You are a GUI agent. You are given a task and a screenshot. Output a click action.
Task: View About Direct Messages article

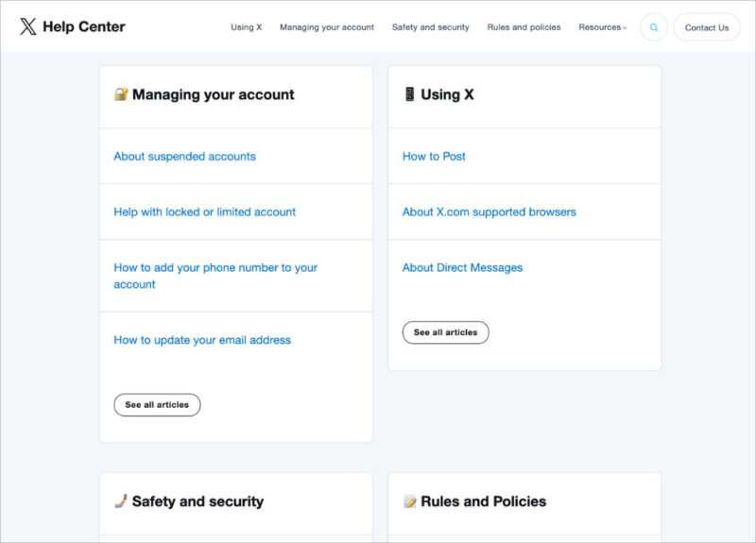coord(462,268)
